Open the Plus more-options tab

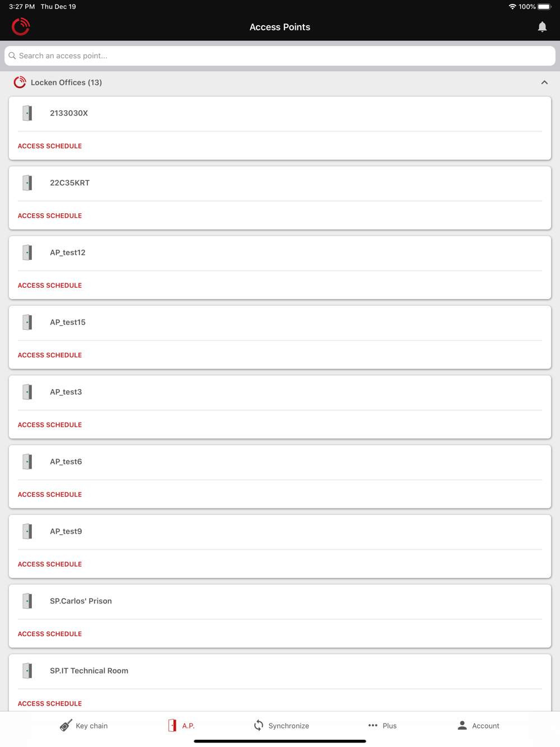click(x=382, y=726)
